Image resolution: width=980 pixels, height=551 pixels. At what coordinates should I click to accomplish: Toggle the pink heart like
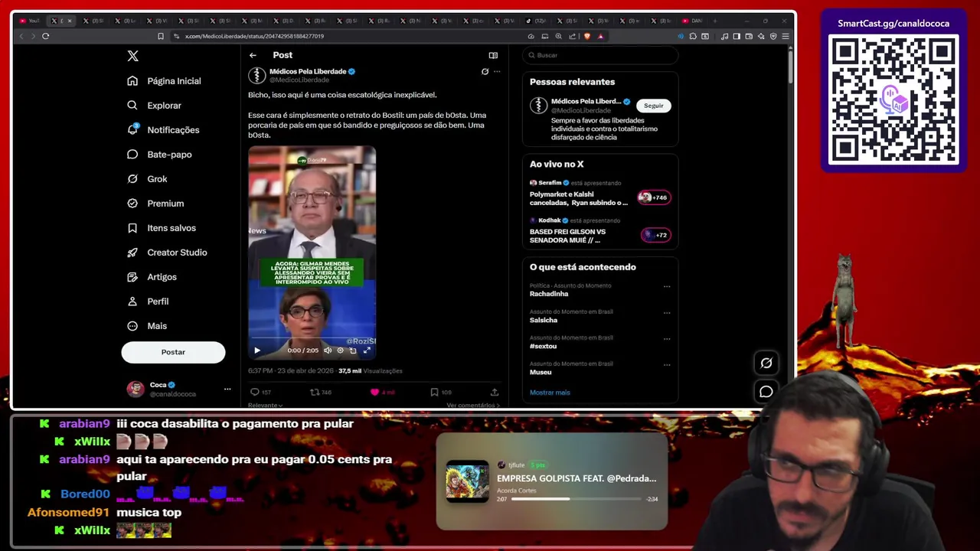point(374,392)
